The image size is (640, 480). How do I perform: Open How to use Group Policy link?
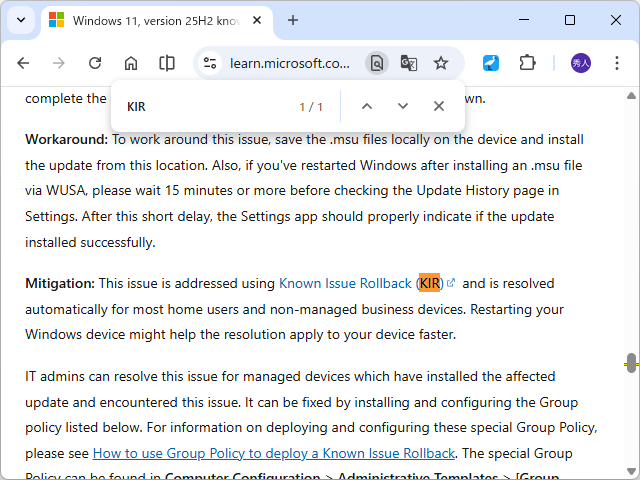pos(274,453)
